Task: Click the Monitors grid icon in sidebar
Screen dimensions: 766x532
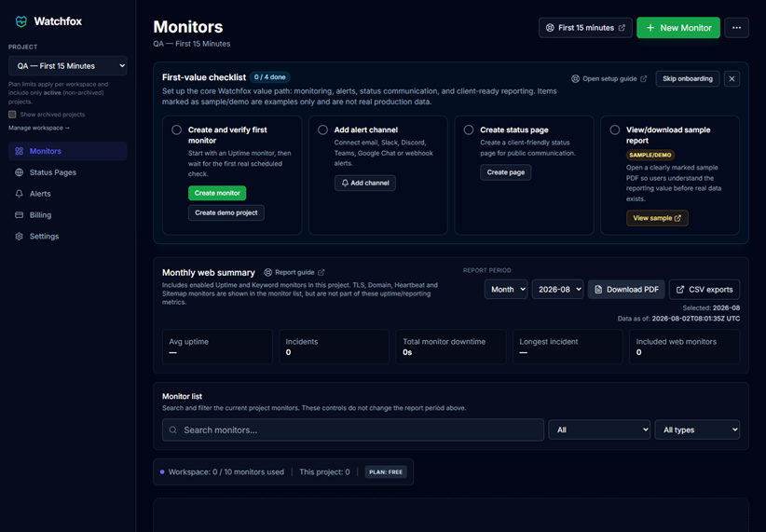Action: click(x=19, y=152)
